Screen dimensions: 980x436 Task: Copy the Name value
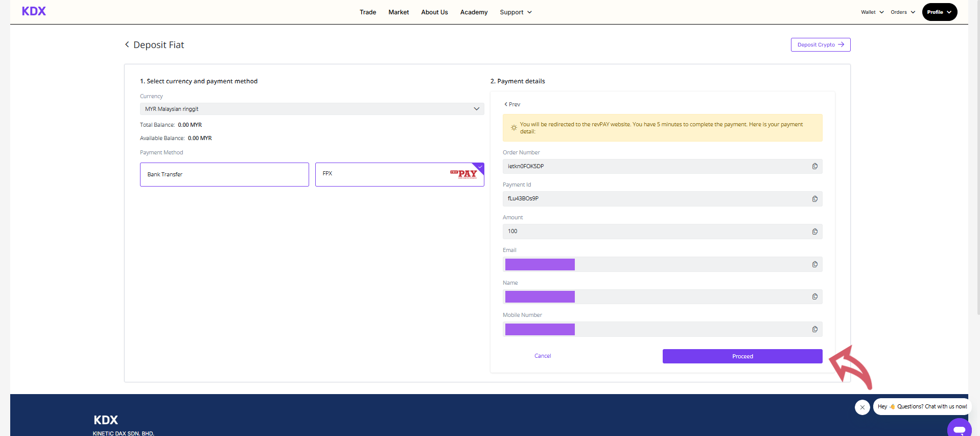(x=815, y=296)
